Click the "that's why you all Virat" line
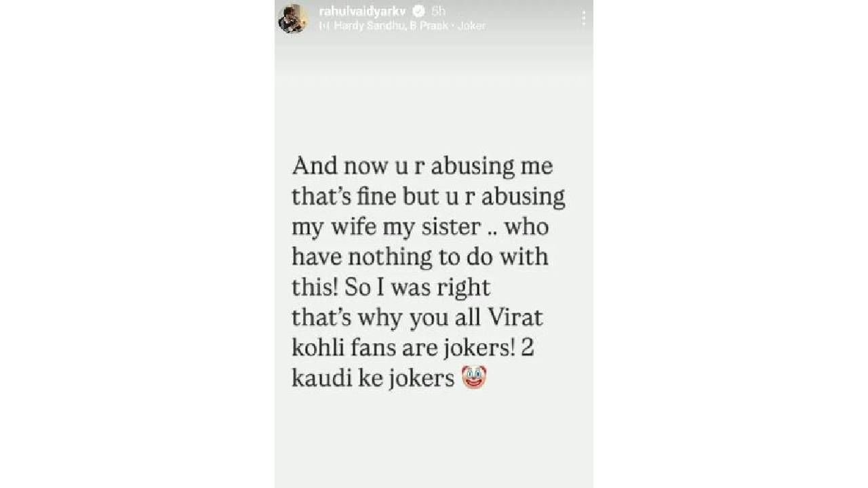Image resolution: width=868 pixels, height=488 pixels. (x=418, y=317)
